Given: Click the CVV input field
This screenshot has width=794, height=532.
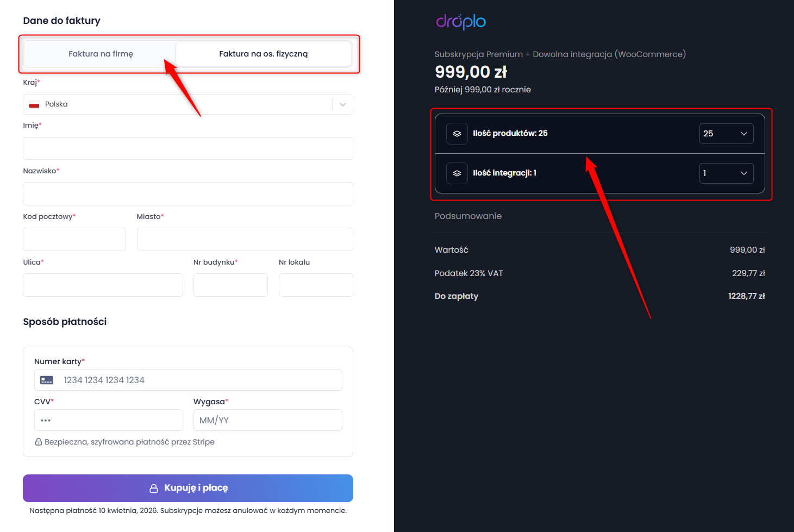Looking at the screenshot, I should 109,420.
